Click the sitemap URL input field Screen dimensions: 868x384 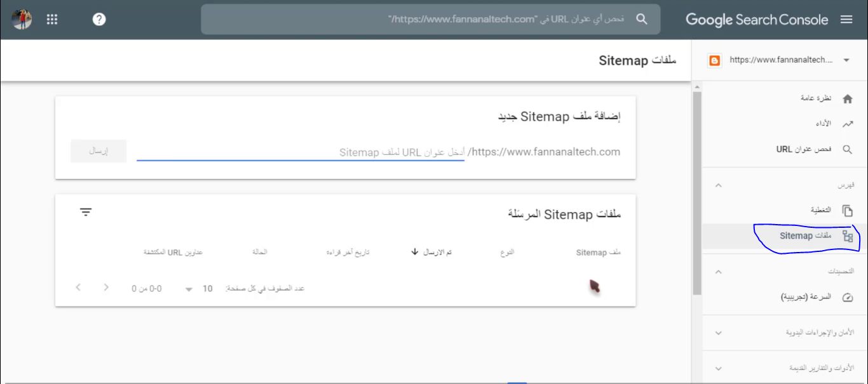tap(301, 152)
